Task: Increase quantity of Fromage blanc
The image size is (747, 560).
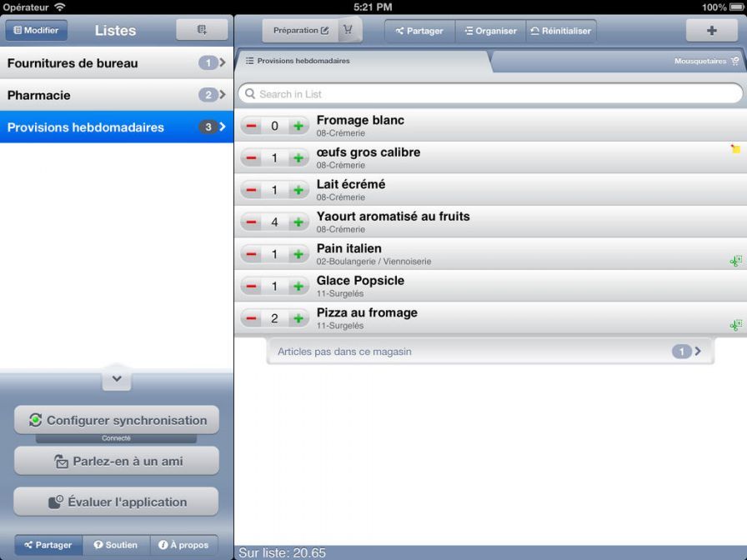Action: 298,126
